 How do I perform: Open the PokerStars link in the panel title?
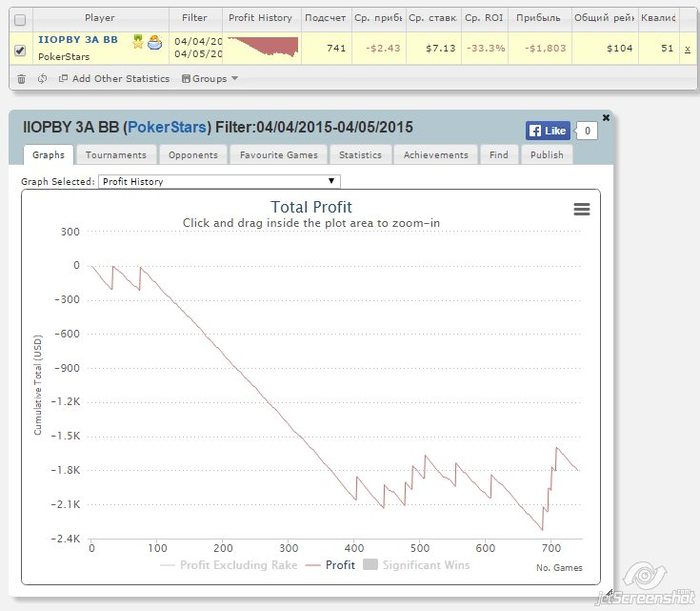[167, 127]
